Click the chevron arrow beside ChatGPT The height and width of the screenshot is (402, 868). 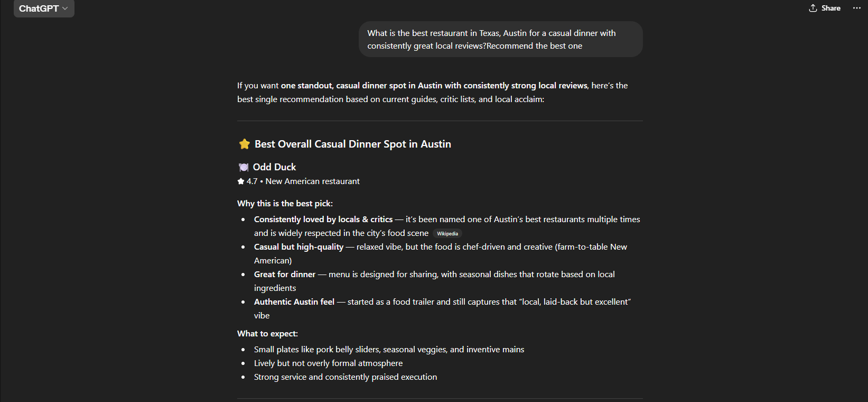65,8
